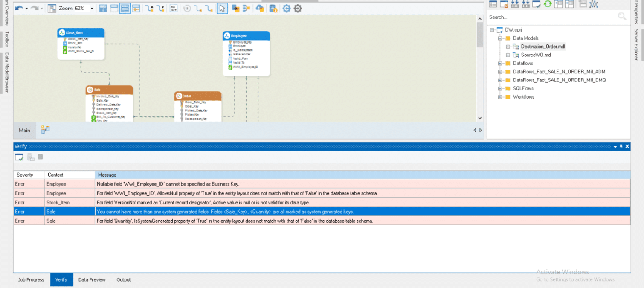
Task: Toggle the highlighted list layout view button
Action: [x=125, y=8]
